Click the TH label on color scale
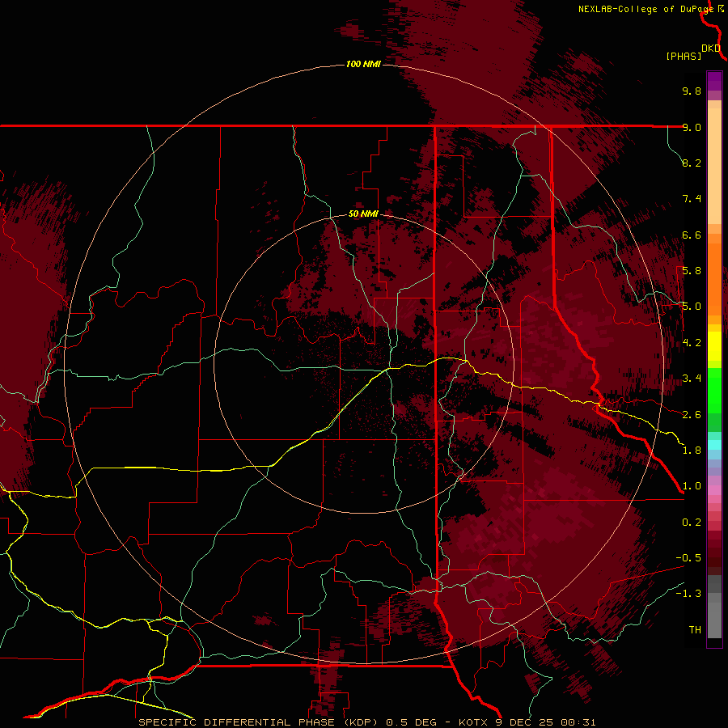This screenshot has height=728, width=728. click(695, 630)
